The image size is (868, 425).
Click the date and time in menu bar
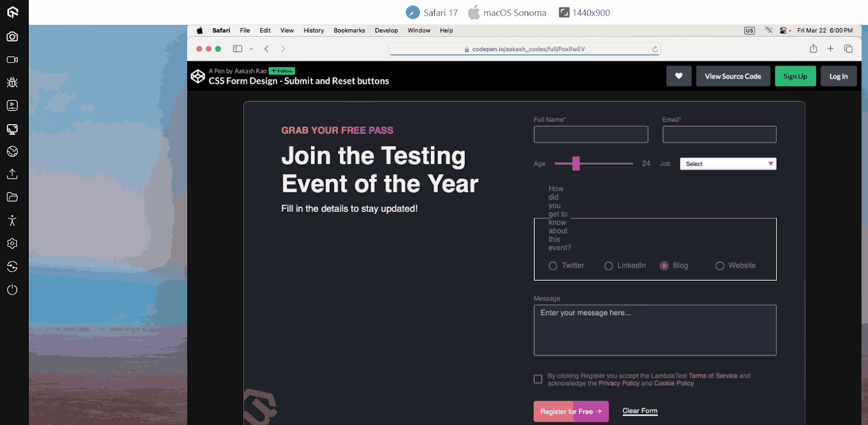825,30
